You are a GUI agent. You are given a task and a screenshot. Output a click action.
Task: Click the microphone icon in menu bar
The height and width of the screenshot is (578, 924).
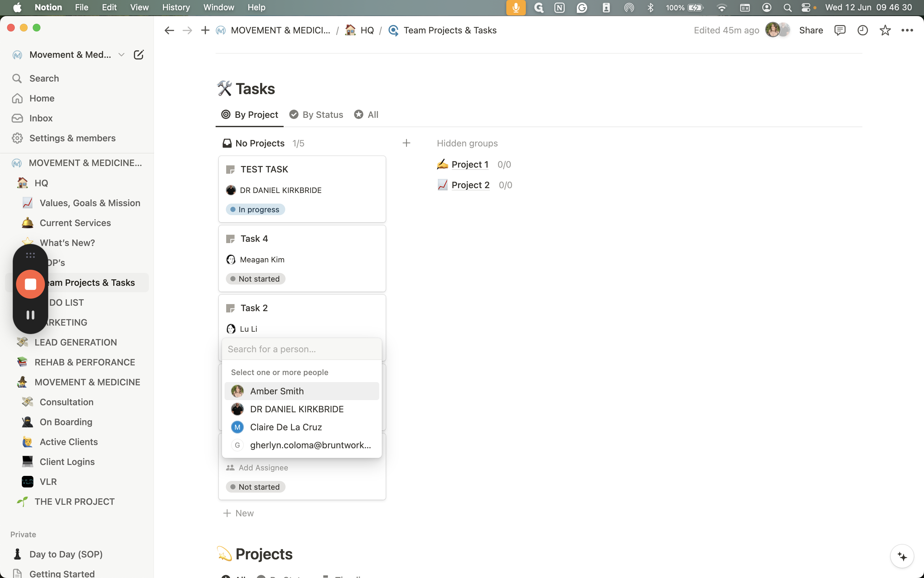[x=516, y=8]
